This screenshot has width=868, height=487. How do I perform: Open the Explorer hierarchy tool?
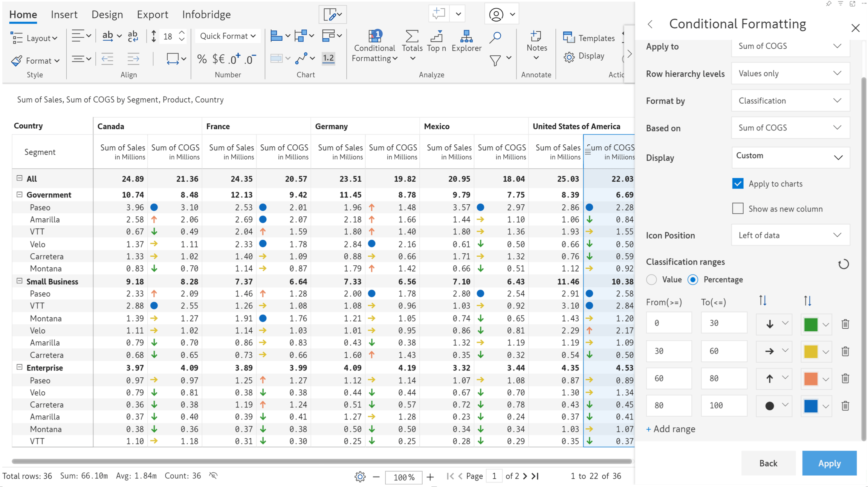click(466, 41)
